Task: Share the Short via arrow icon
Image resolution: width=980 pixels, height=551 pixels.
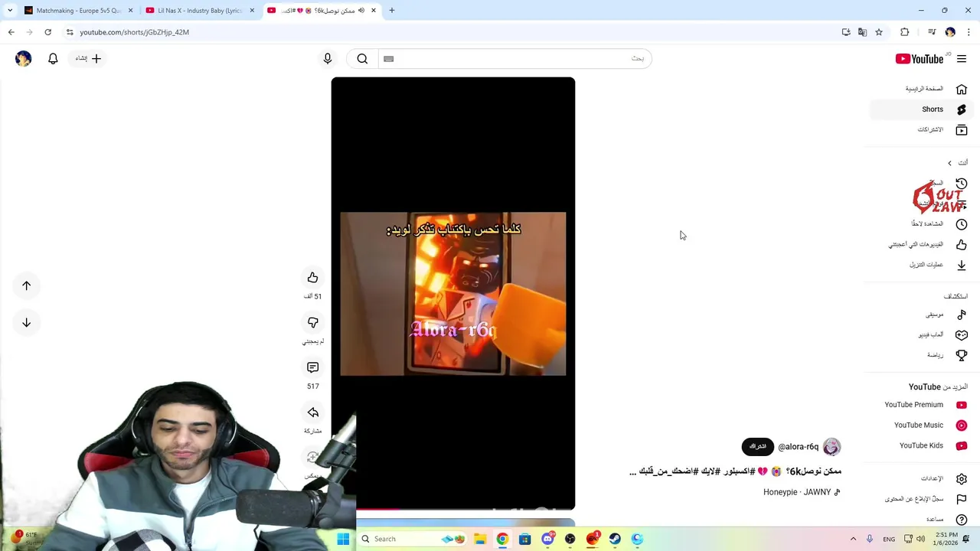Action: (312, 412)
